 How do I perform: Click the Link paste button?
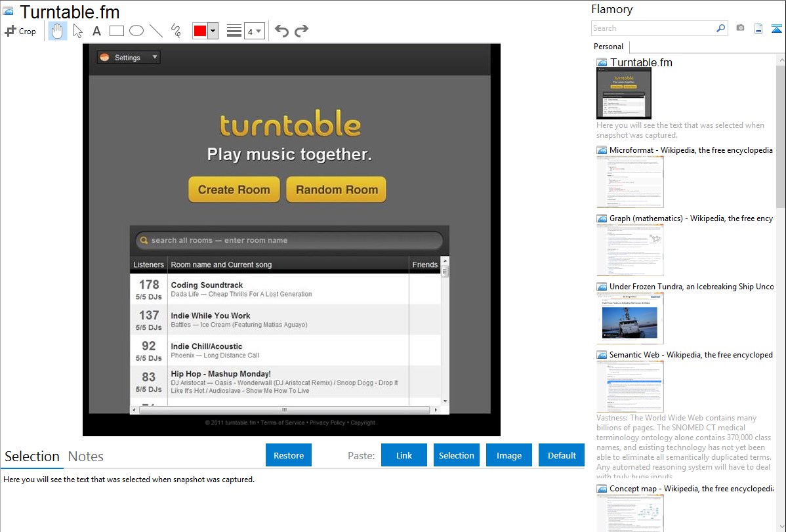404,455
